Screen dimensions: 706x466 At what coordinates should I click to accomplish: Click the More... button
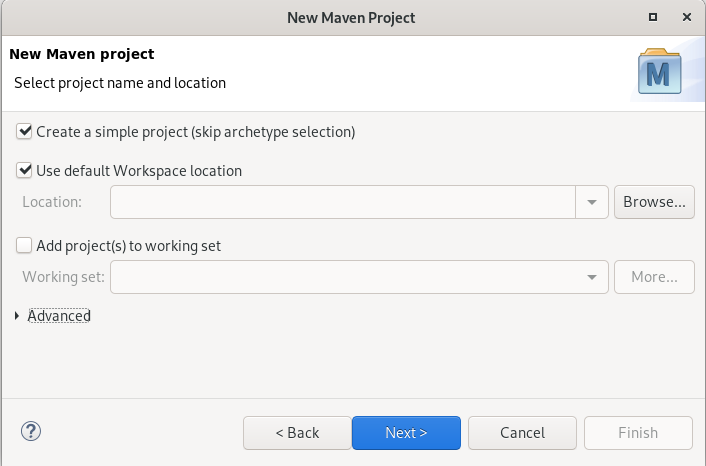coord(654,277)
